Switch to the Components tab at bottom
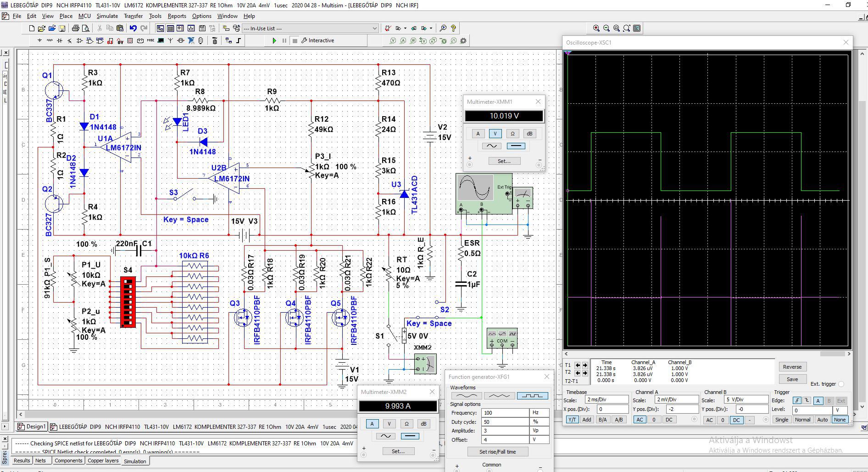The width and height of the screenshot is (868, 472). tap(68, 461)
